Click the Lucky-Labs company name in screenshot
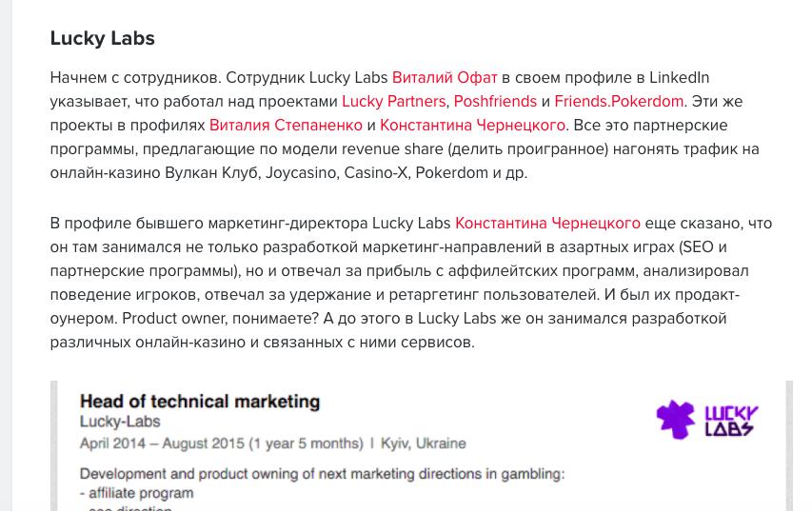Viewport: 812px width, 511px height. (x=120, y=422)
